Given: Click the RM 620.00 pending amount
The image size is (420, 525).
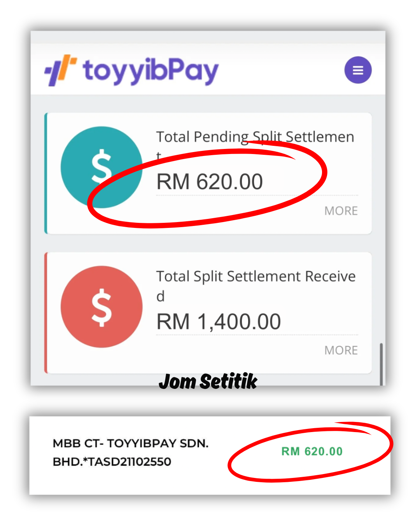Looking at the screenshot, I should [210, 182].
